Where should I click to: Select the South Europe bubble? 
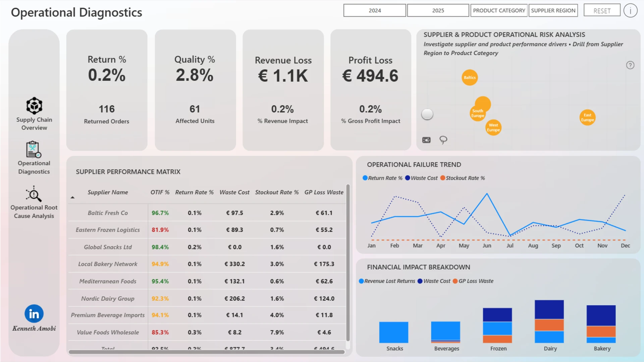[x=478, y=113]
